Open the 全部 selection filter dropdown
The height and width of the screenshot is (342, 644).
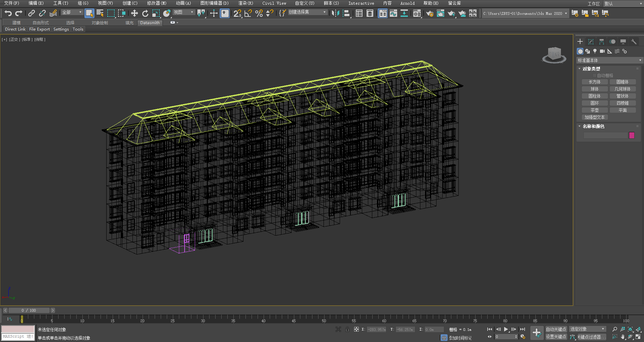coord(72,12)
